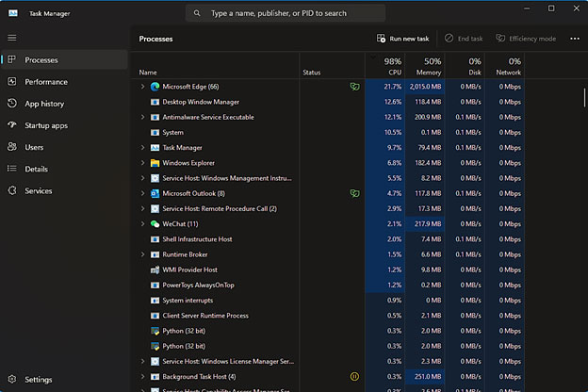Click the 2,015.0 MB memory cell

click(x=425, y=87)
